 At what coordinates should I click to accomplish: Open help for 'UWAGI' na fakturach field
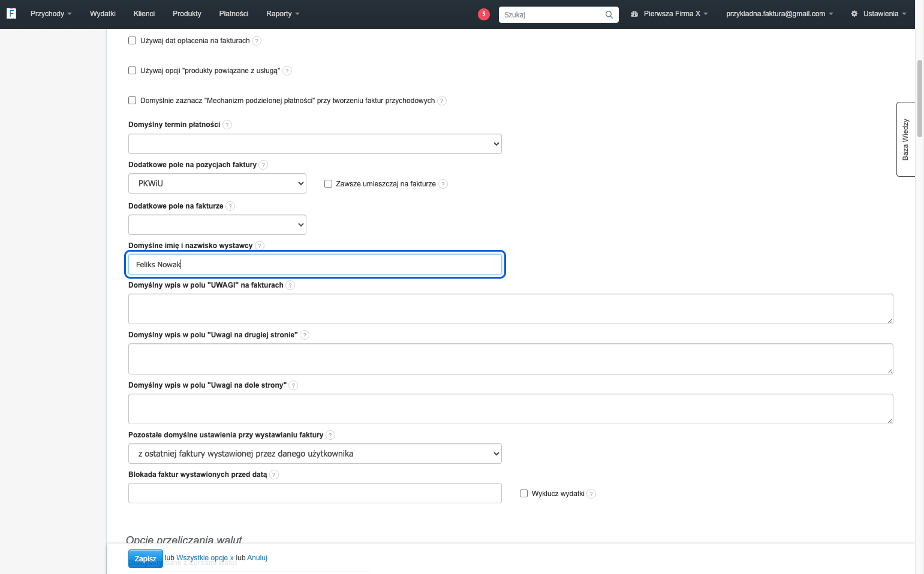tap(290, 285)
